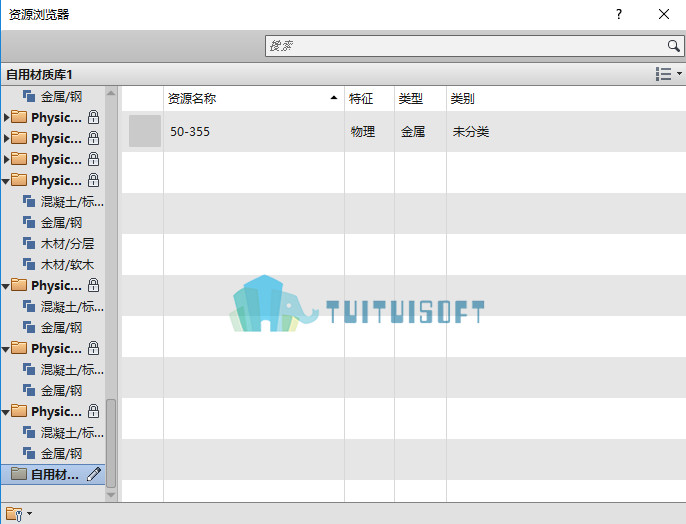Select the asset named 50-355
This screenshot has height=524, width=686.
(190, 132)
